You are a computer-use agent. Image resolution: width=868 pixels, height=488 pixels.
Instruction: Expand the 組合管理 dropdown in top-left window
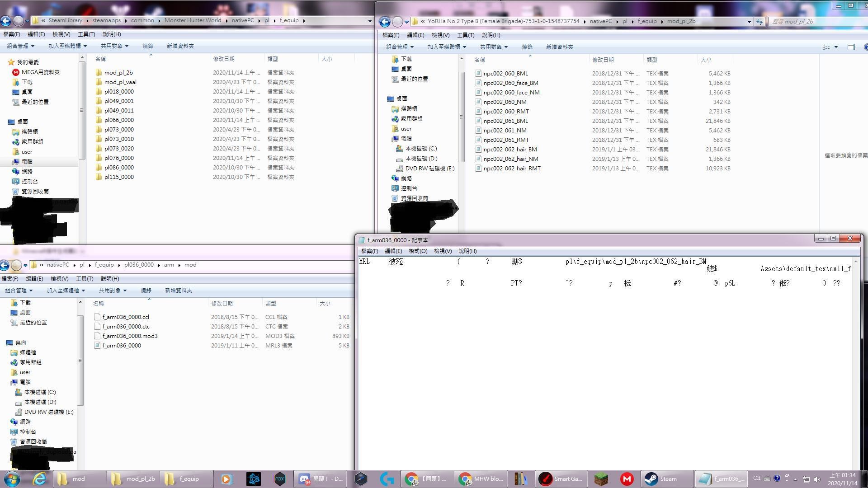coord(20,46)
